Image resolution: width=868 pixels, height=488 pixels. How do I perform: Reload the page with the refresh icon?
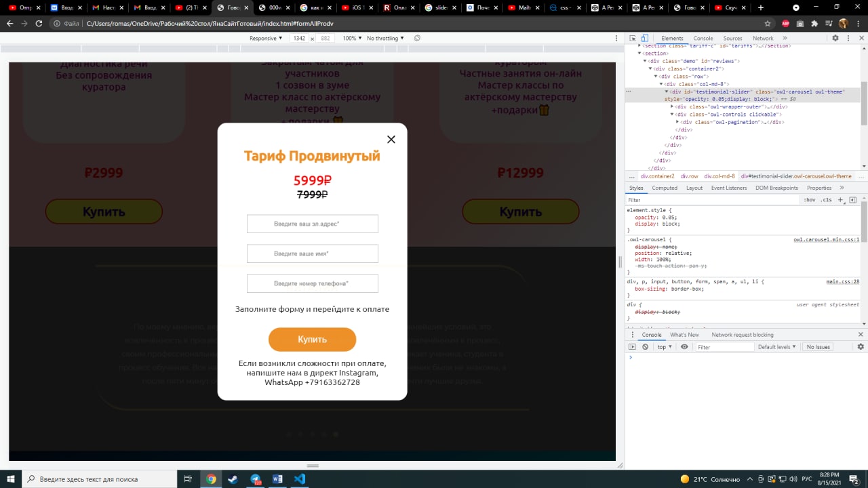point(39,23)
